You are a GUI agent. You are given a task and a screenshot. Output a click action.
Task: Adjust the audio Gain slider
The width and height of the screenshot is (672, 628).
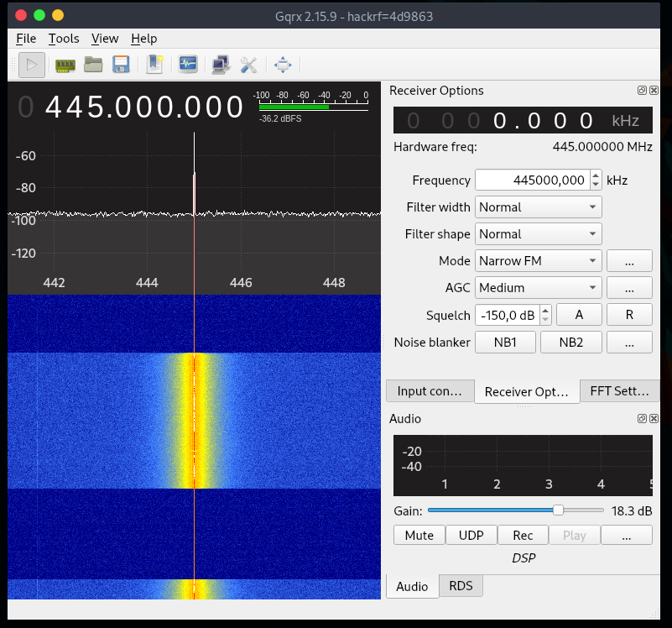coord(557,510)
